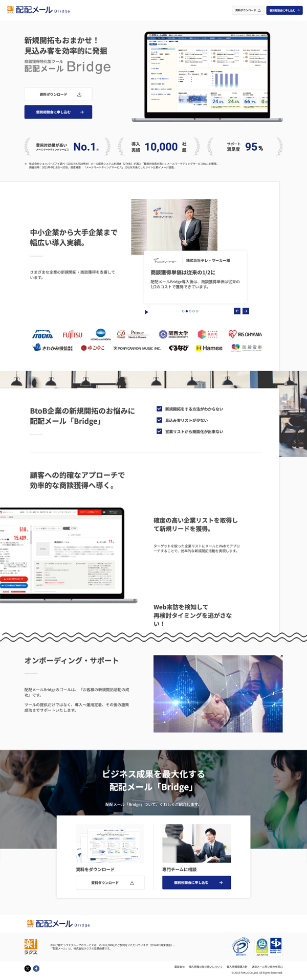Click the carousel play triangle icon
Image resolution: width=307 pixels, height=980 pixels.
(146, 312)
